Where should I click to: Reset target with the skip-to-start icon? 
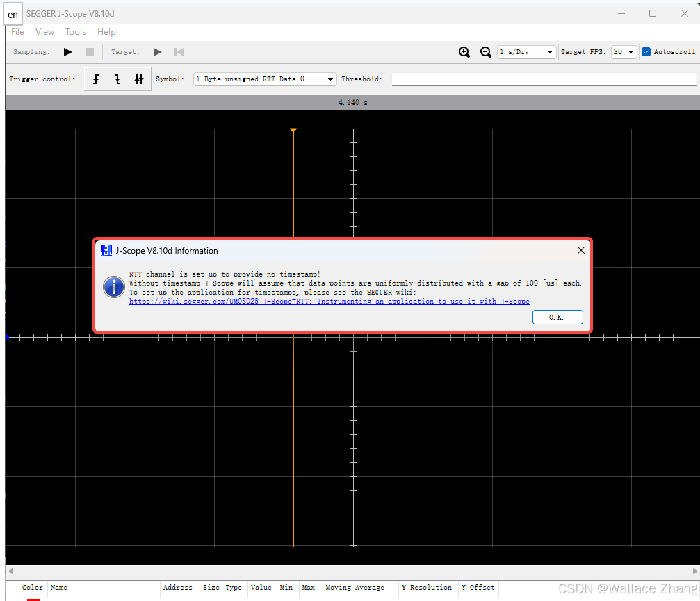click(179, 52)
